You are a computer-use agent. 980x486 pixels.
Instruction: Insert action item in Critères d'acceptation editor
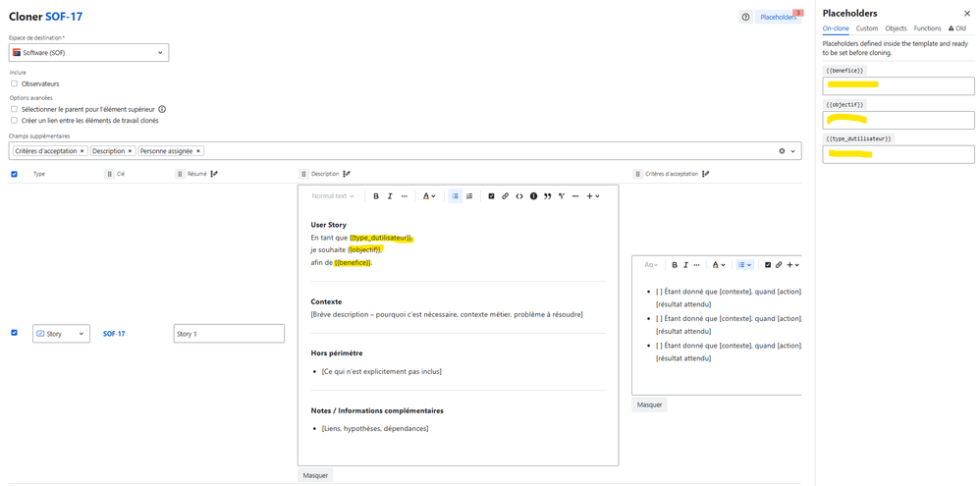click(768, 265)
